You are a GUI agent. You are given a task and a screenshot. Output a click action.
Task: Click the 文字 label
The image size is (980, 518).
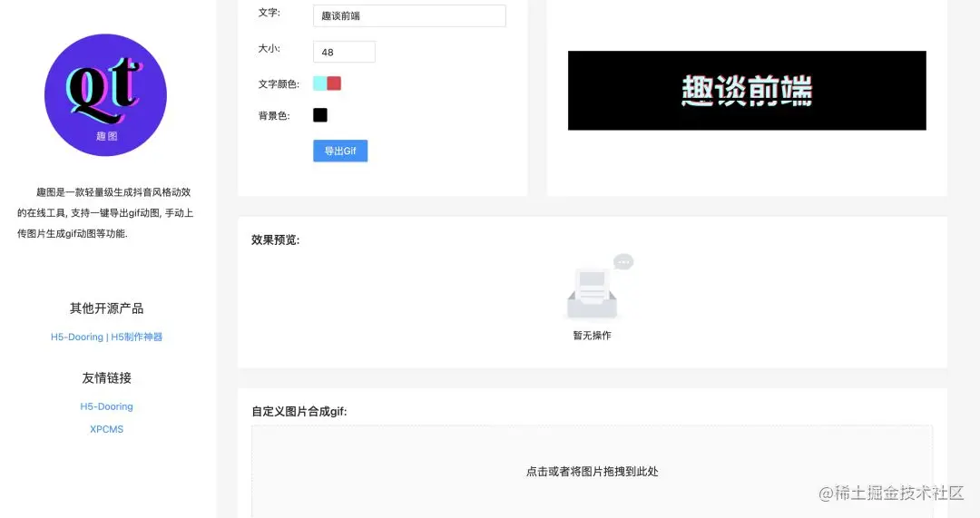(269, 12)
